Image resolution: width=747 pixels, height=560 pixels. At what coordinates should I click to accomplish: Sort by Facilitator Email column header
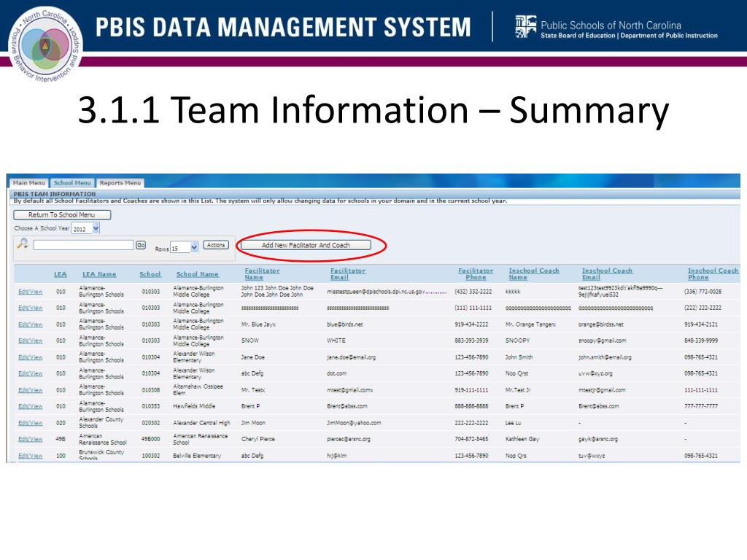tap(348, 274)
